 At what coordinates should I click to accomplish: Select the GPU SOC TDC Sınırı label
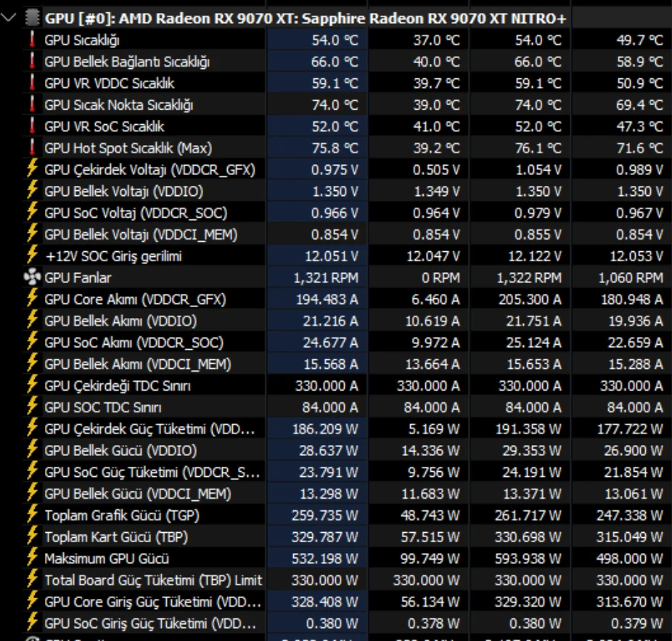pos(103,407)
